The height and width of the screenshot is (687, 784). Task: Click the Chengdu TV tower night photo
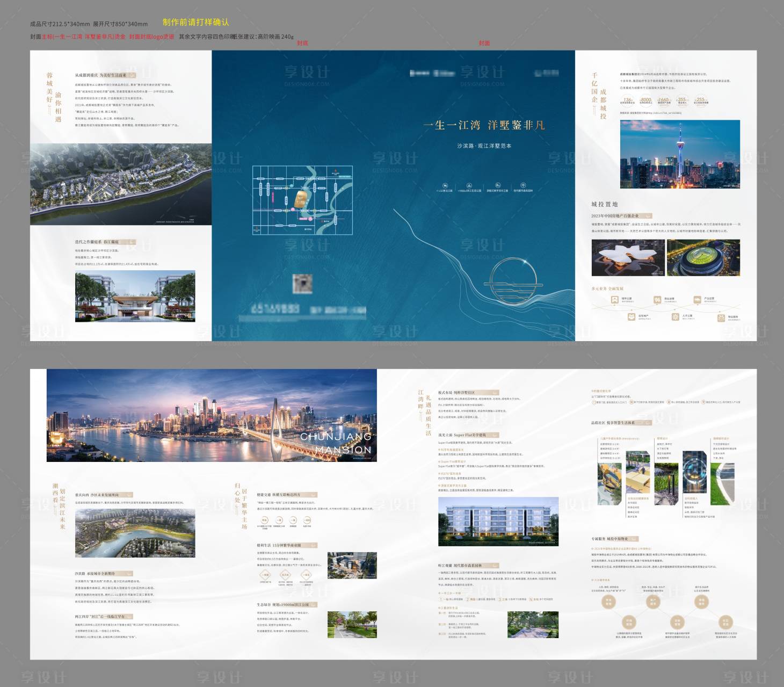[x=680, y=154]
